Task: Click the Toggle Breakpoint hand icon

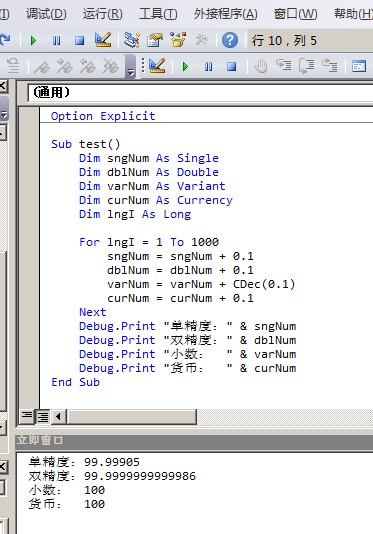Action: tap(261, 66)
